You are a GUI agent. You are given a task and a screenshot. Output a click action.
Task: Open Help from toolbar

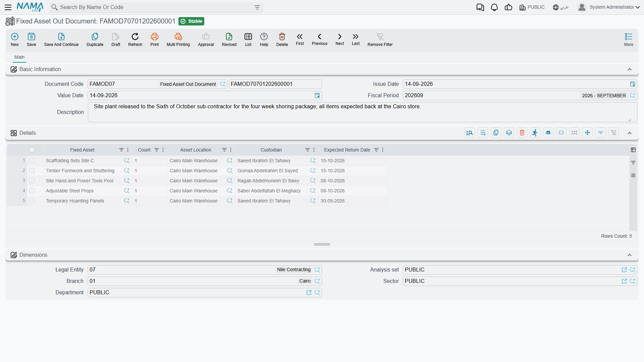point(264,37)
